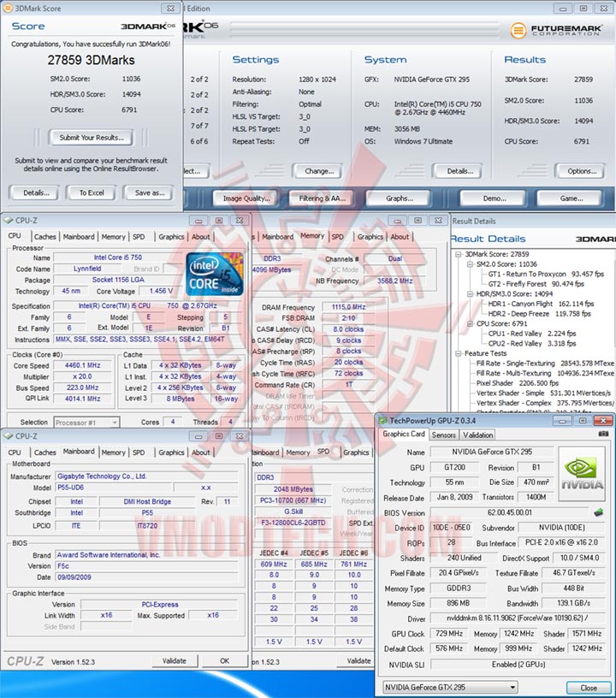Screen dimensions: 616x698
Task: Click NVIDIA SLI field Enabled (2 GPUs)
Action: click(518, 665)
